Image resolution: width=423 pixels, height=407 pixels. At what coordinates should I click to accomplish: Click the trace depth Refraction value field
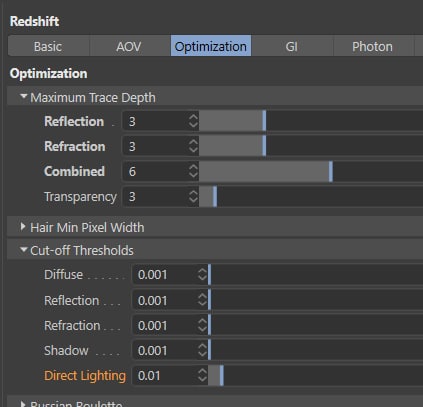pyautogui.click(x=154, y=146)
